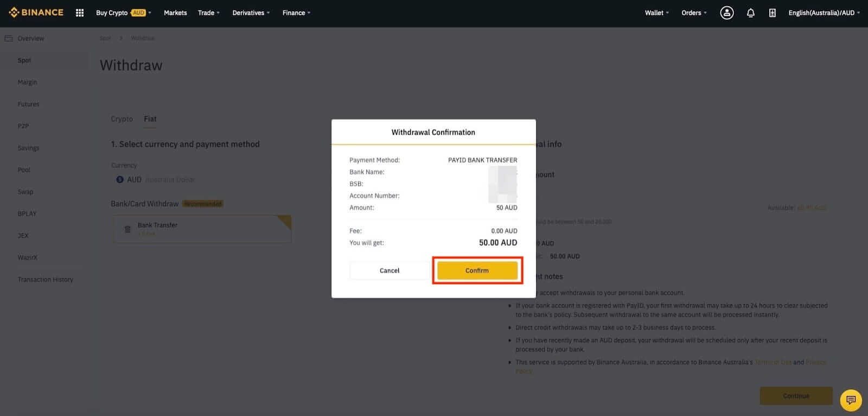Open Markets in top navigation
The height and width of the screenshot is (416, 868).
[175, 12]
